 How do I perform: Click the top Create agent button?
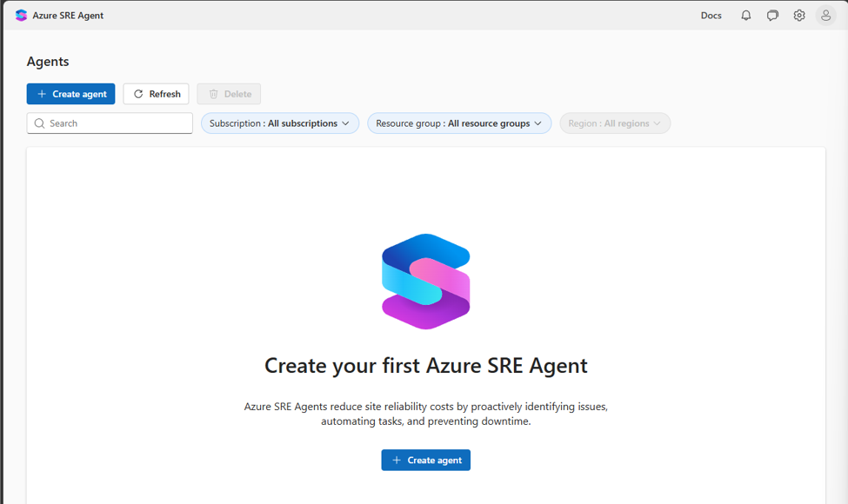click(70, 94)
